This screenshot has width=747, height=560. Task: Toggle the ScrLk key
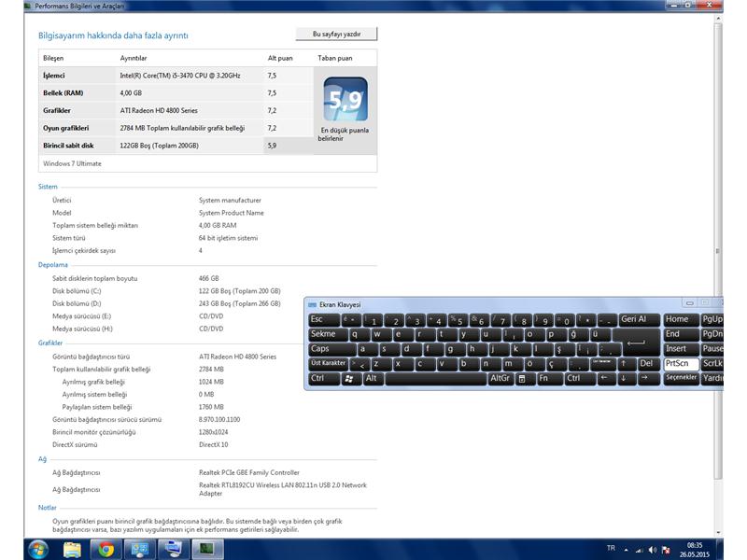tap(712, 364)
